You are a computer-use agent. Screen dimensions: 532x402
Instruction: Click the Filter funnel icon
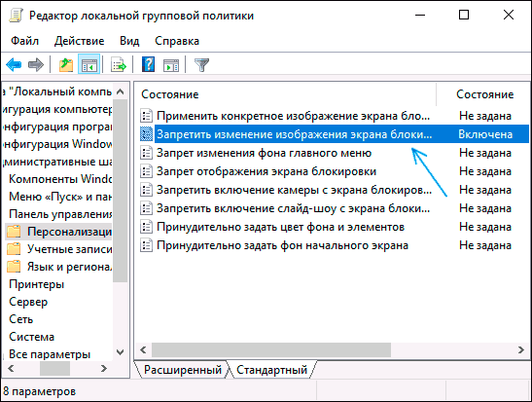tap(201, 64)
